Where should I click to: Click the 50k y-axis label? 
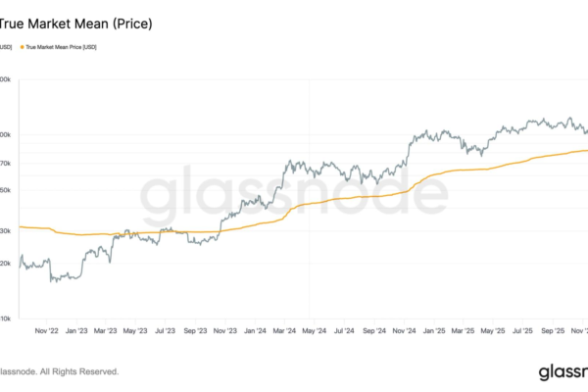[x=6, y=190]
